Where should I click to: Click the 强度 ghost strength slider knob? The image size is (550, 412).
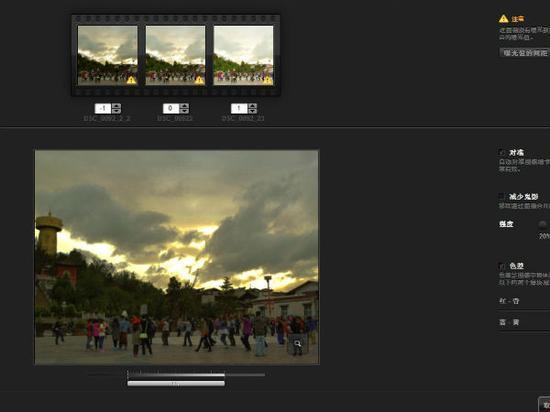coord(543,224)
